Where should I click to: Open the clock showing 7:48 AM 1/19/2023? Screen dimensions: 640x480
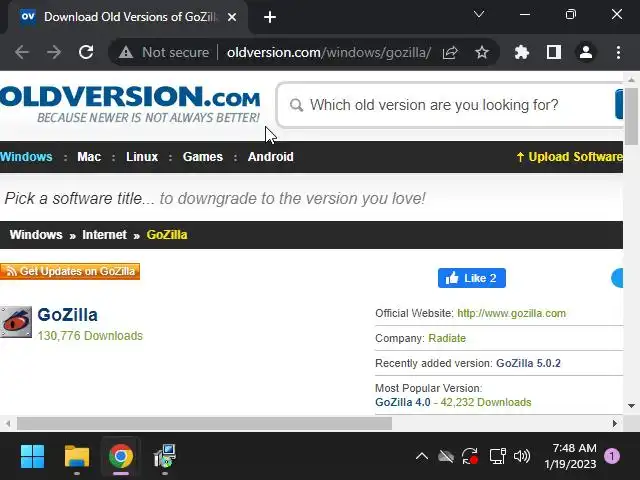[570, 456]
